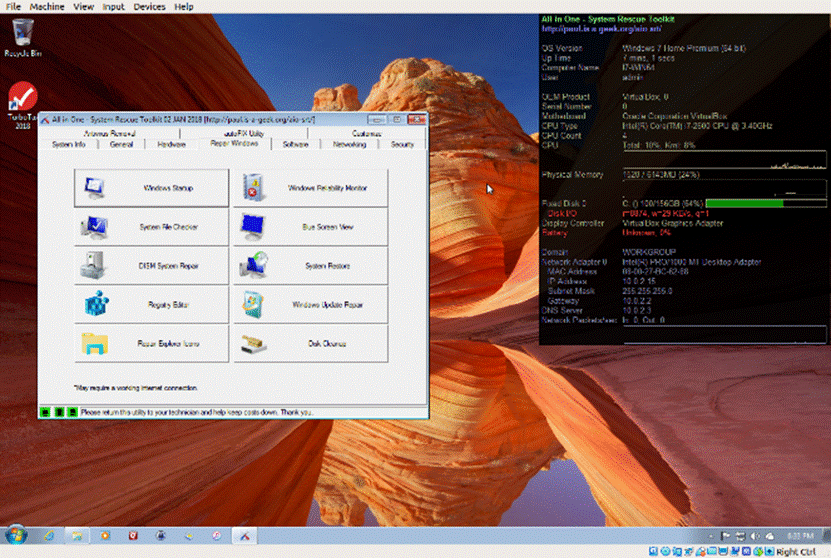Open the Security tab

point(402,145)
